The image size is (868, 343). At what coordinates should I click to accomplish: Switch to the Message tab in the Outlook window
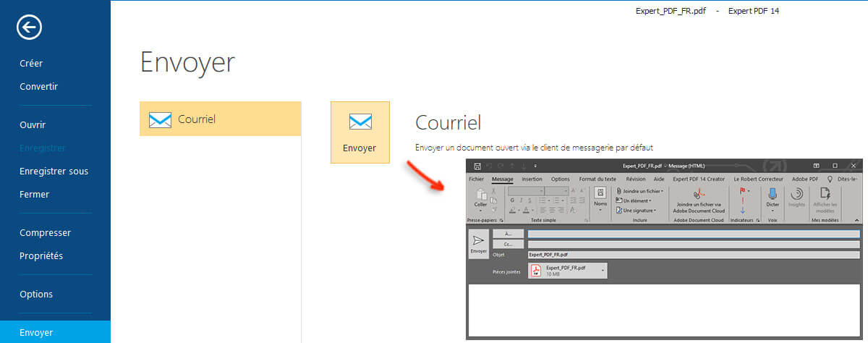(502, 179)
